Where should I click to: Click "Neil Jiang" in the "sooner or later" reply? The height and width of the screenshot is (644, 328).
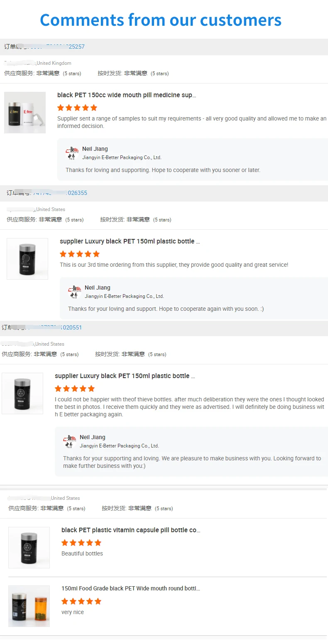pyautogui.click(x=95, y=149)
